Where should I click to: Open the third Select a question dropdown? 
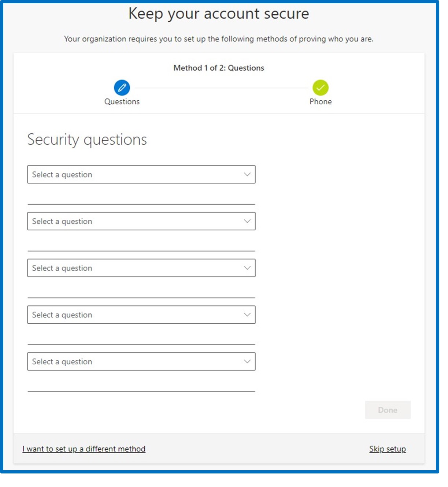(x=141, y=268)
